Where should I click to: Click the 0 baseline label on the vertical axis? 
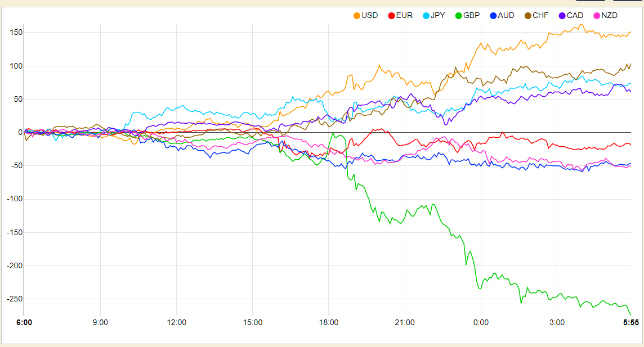click(x=20, y=133)
